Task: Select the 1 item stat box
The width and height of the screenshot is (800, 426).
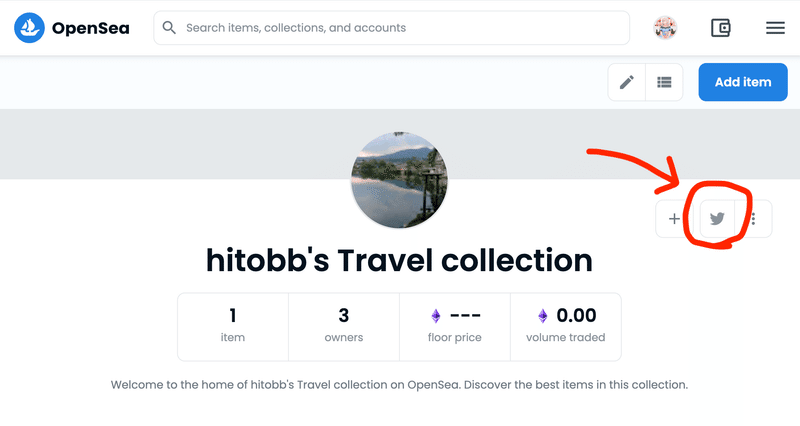Action: 233,327
